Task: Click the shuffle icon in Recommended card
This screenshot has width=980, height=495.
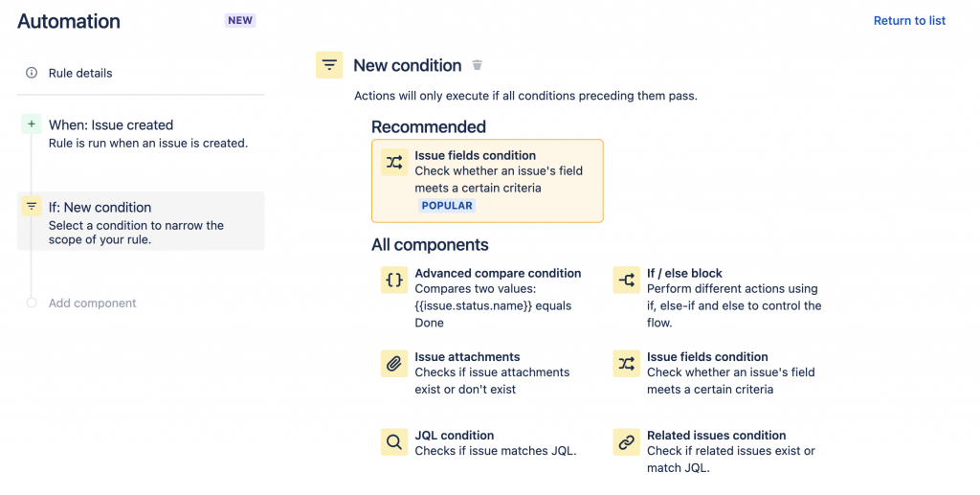Action: point(394,162)
